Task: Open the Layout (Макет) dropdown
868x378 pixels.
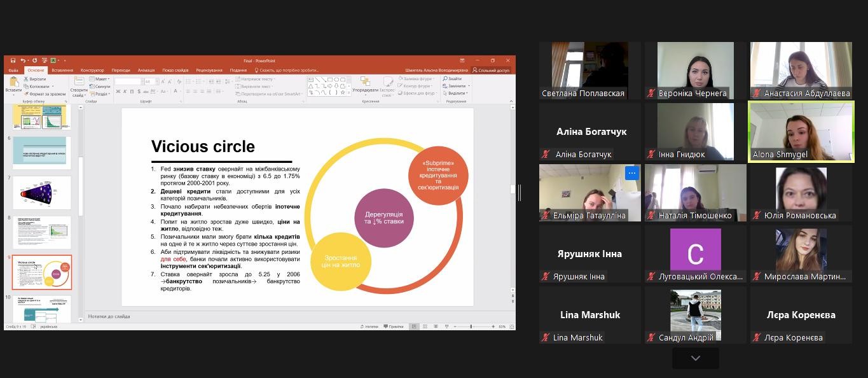Action: click(x=100, y=79)
